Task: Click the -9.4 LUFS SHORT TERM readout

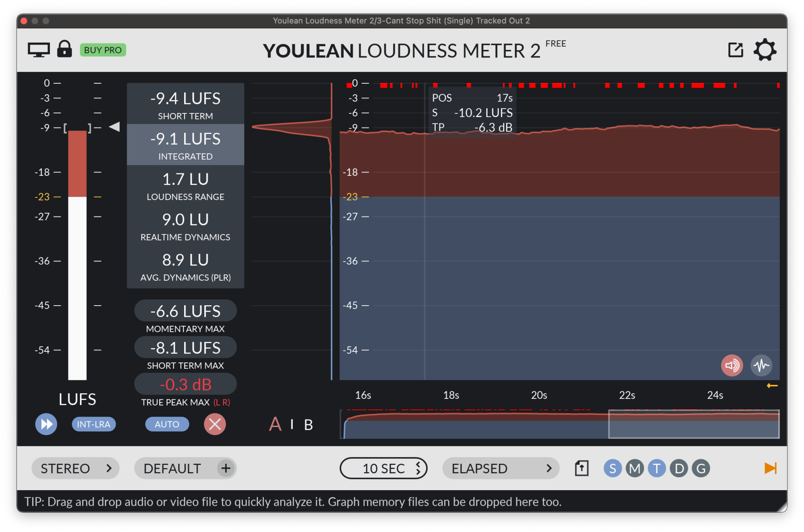Action: coord(185,104)
